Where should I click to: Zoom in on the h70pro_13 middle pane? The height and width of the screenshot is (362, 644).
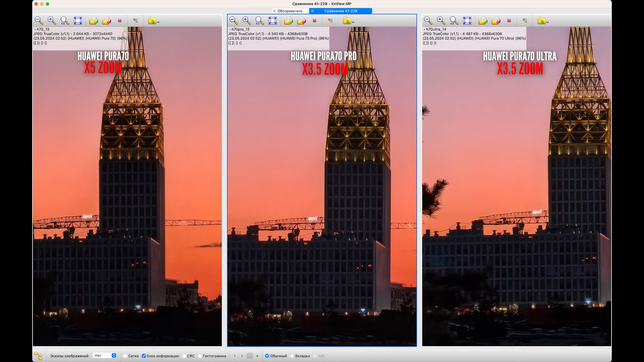[246, 20]
